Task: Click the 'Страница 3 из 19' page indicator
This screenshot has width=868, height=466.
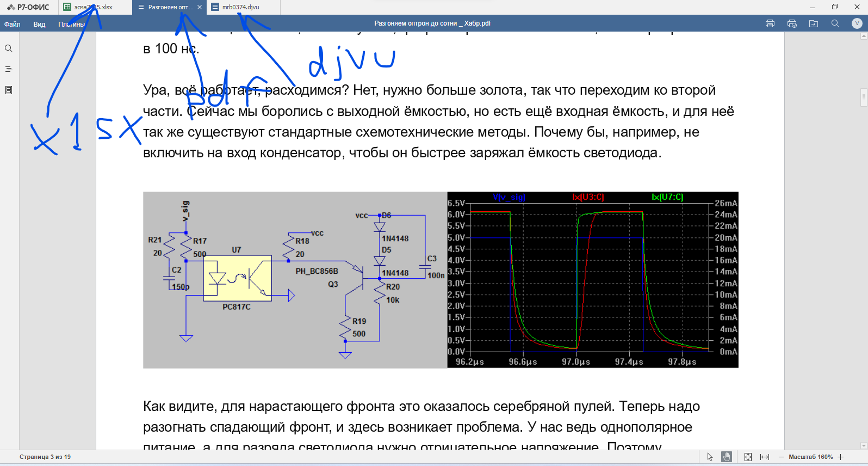Action: click(x=45, y=457)
